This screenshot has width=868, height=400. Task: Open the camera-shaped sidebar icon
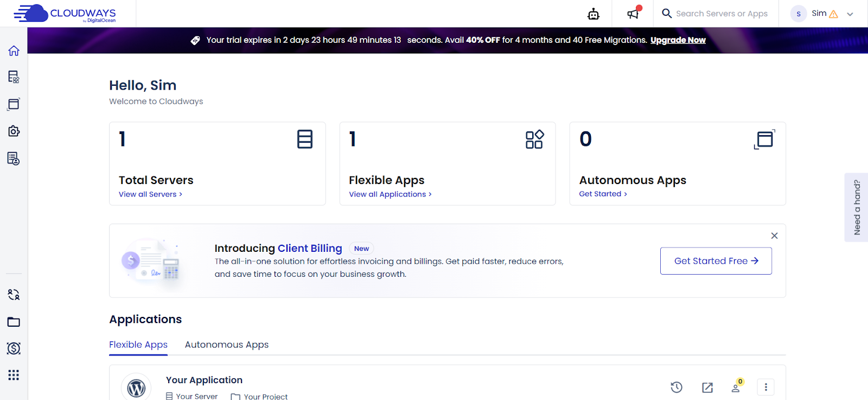point(14,131)
